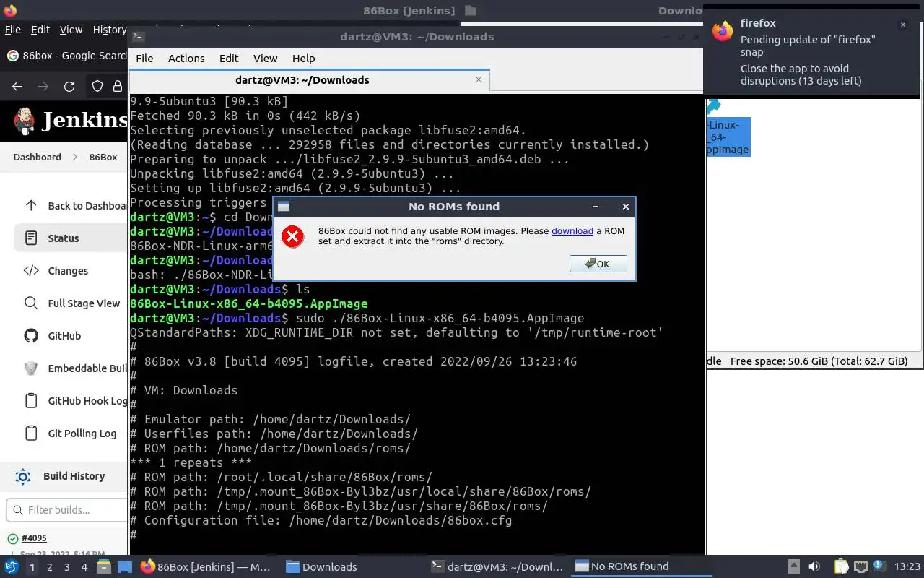This screenshot has width=924, height=578.
Task: Switch to the 86Box [Jenkins] Firefox taskbar entry
Action: pyautogui.click(x=206, y=567)
